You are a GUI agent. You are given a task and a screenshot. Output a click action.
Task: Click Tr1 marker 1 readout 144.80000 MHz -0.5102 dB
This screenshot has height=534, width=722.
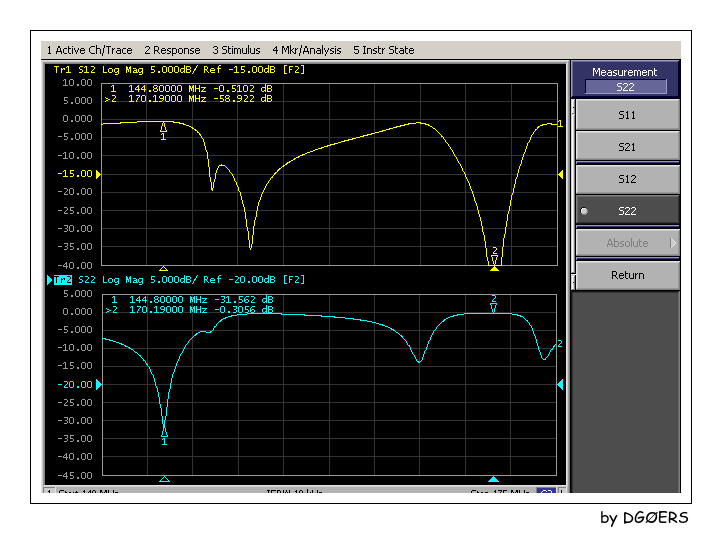point(191,88)
